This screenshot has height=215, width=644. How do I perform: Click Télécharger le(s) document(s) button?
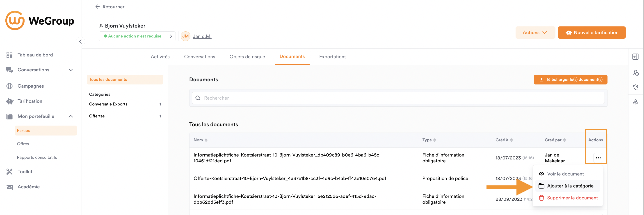coord(570,79)
